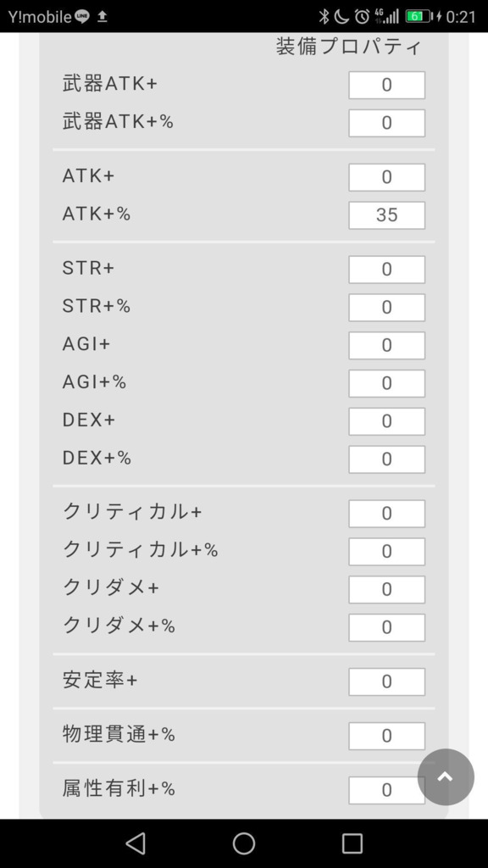Tap the 装備プロパティ column header
This screenshot has height=868, width=488.
tap(348, 47)
